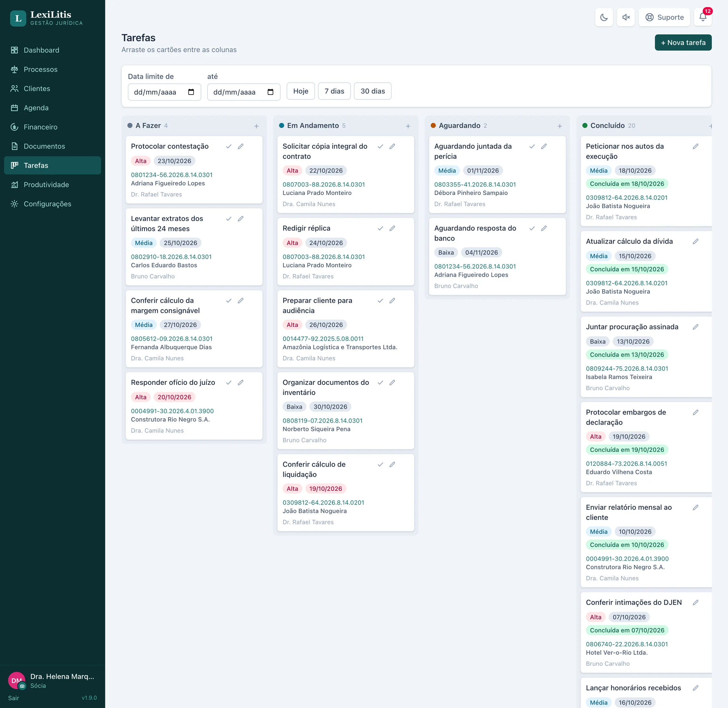
Task: Edit 'Solicitar cópia integral do contrato' card
Action: point(392,147)
